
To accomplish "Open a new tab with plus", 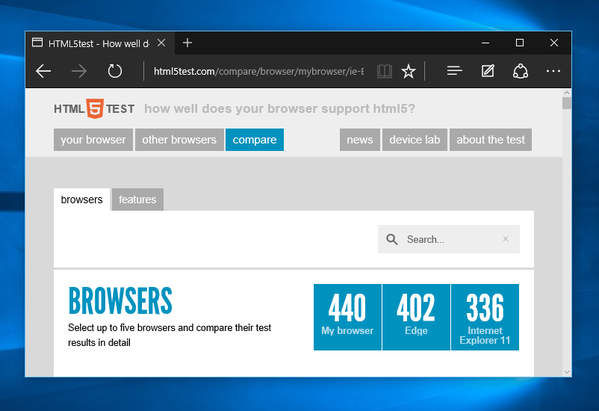I will tap(187, 43).
